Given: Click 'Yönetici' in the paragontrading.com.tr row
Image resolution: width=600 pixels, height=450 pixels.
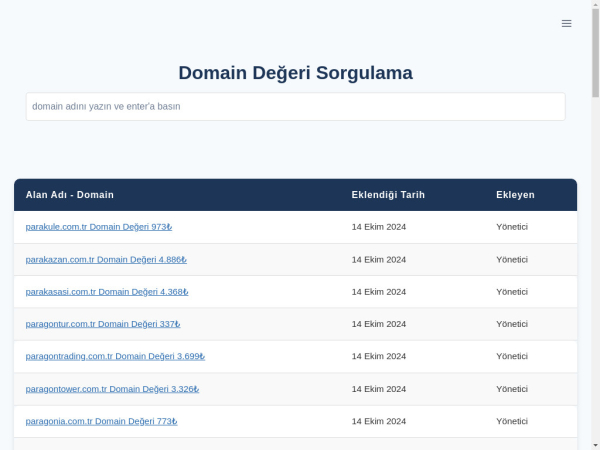Looking at the screenshot, I should coord(512,356).
